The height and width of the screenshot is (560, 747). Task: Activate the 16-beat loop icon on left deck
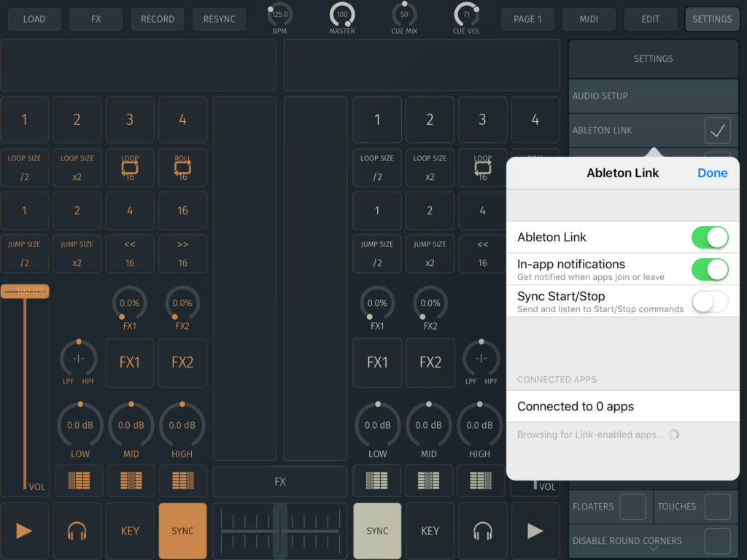pos(130,168)
